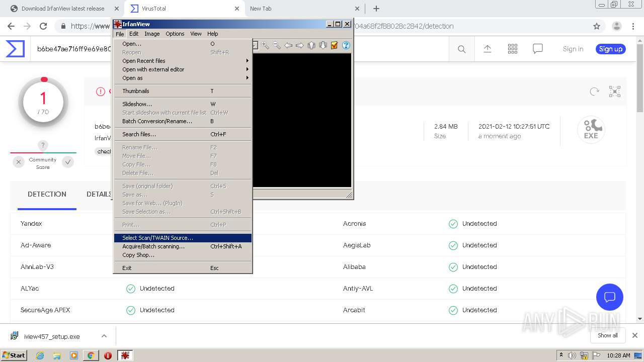The height and width of the screenshot is (362, 644).
Task: Click Acronis engine name in results
Action: [354, 224]
